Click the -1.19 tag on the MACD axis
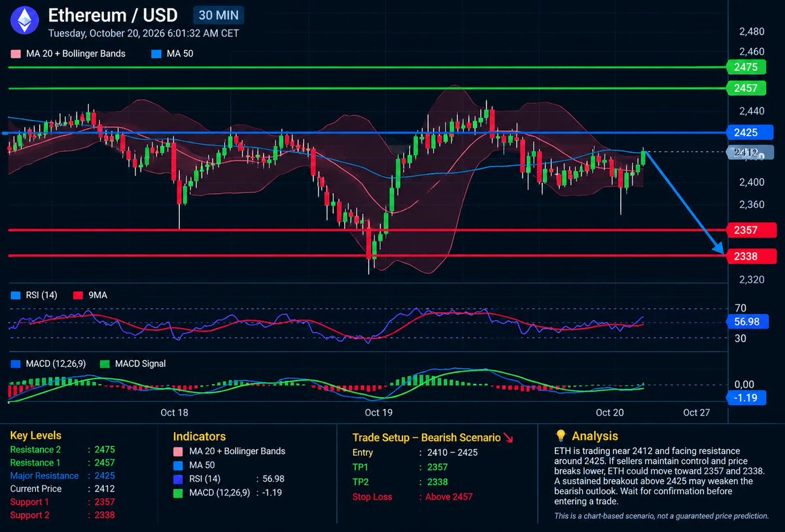The width and height of the screenshot is (785, 532). (746, 397)
